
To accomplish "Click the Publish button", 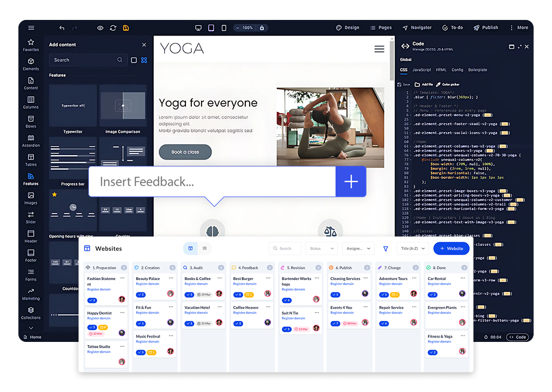I will click(486, 27).
